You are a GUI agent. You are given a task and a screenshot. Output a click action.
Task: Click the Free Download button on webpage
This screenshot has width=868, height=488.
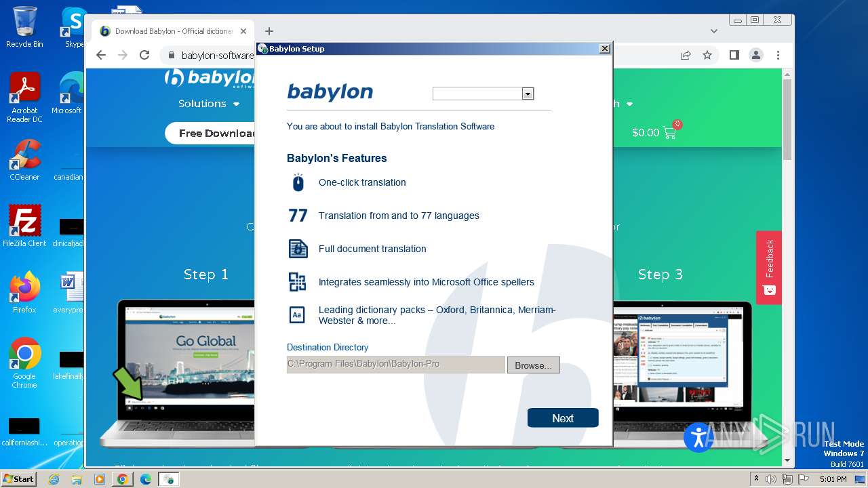tap(212, 133)
